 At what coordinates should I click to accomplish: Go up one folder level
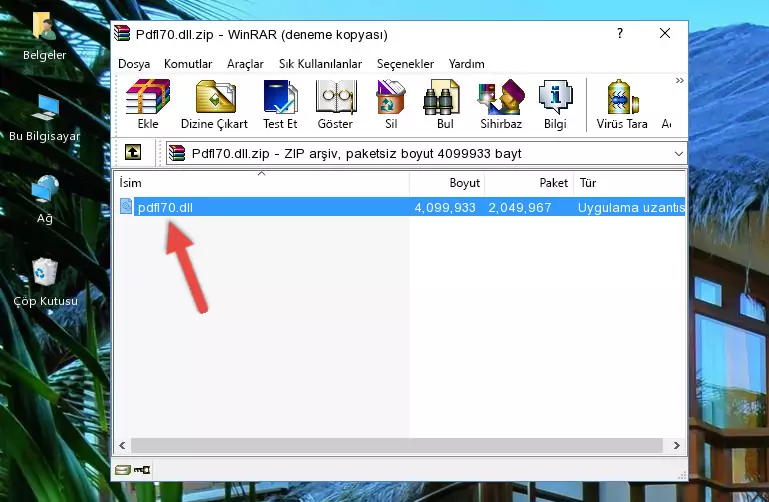[133, 152]
